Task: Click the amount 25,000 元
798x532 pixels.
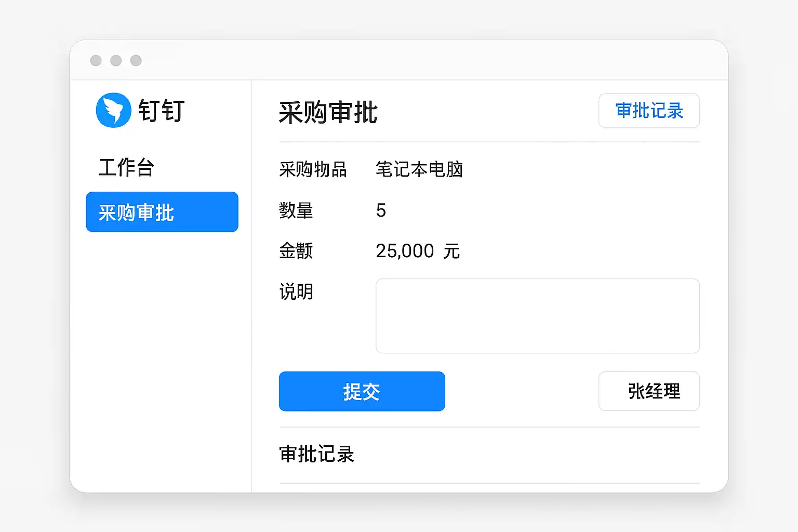Action: [418, 251]
